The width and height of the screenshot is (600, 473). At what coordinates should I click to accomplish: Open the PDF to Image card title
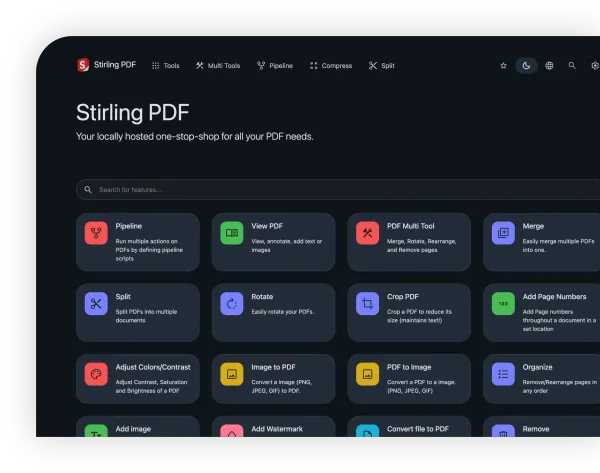(409, 367)
